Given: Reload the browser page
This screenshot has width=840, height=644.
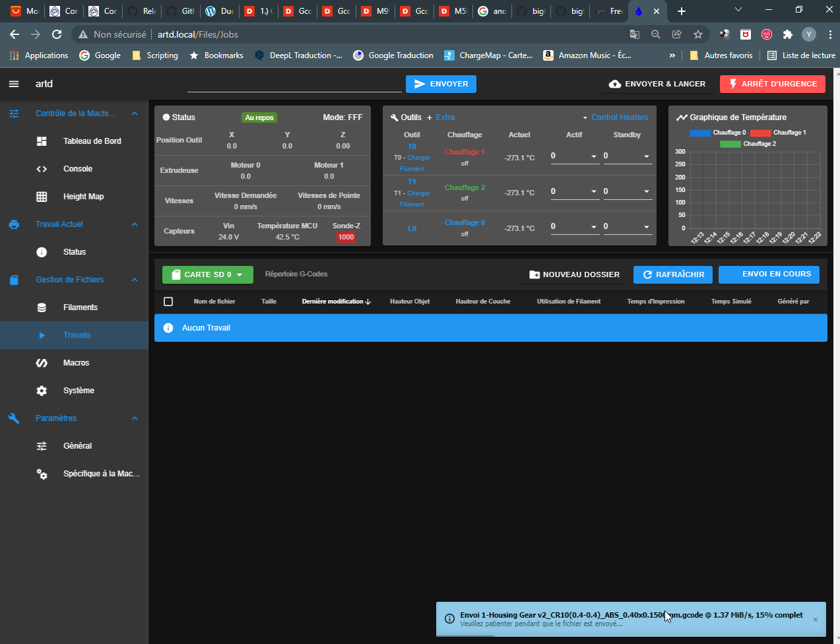Looking at the screenshot, I should (57, 34).
